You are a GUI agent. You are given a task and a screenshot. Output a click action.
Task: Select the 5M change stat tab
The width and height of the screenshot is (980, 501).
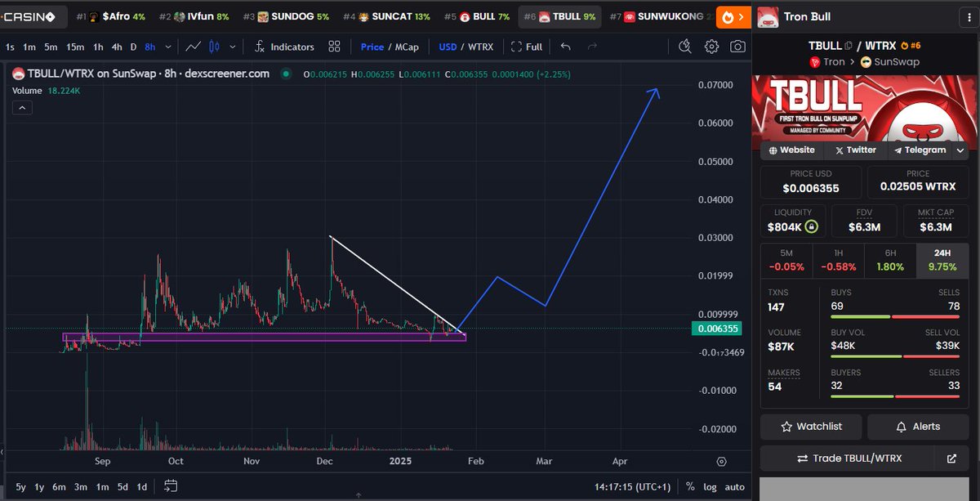(x=786, y=260)
